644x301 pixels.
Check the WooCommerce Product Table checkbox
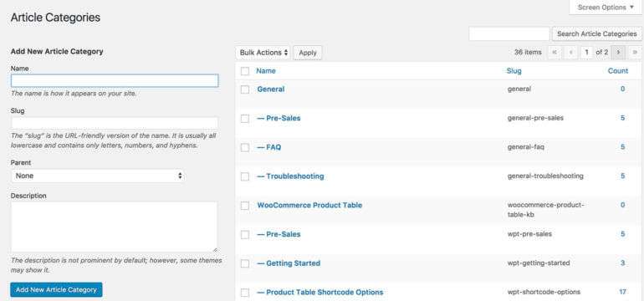[x=245, y=206]
